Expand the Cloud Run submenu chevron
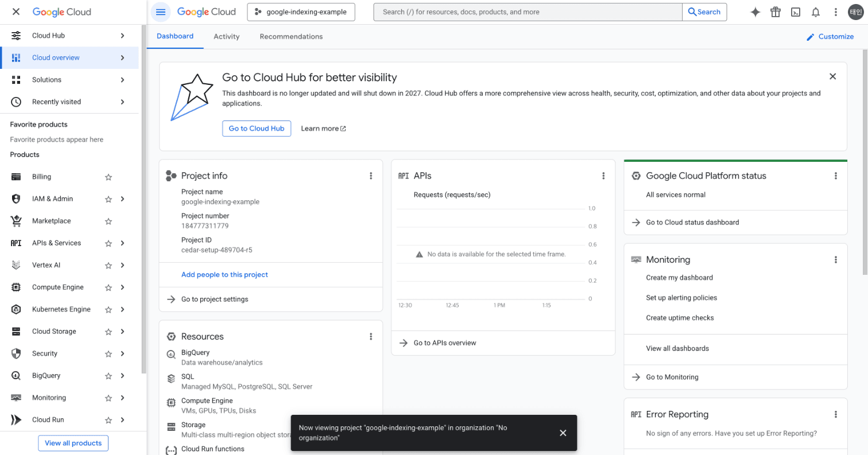The image size is (868, 455). pyautogui.click(x=122, y=420)
